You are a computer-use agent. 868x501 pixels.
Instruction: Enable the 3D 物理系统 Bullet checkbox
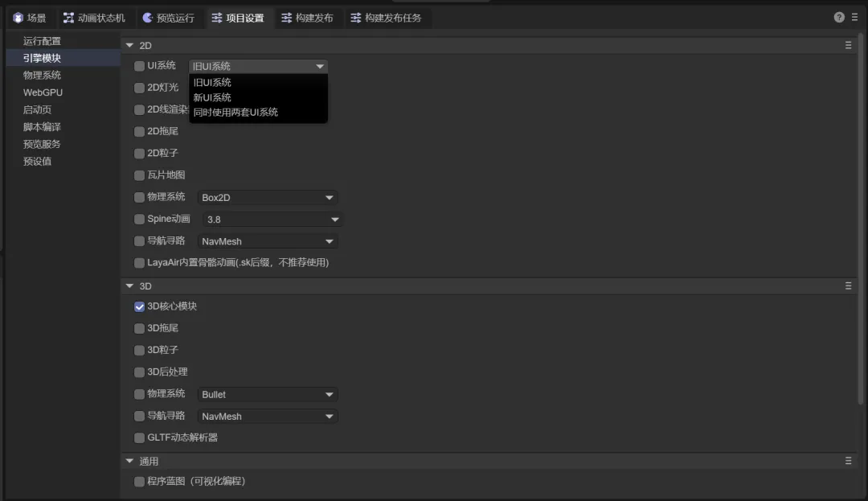[x=140, y=394]
